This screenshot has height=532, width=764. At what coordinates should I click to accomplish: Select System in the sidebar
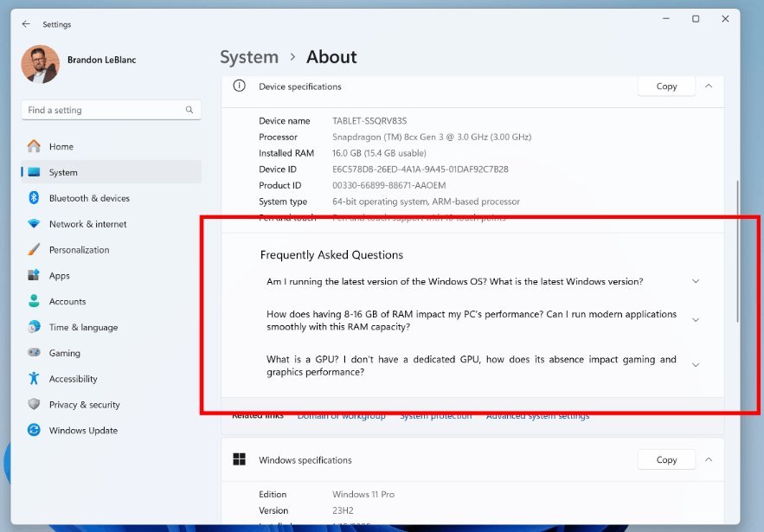point(111,172)
